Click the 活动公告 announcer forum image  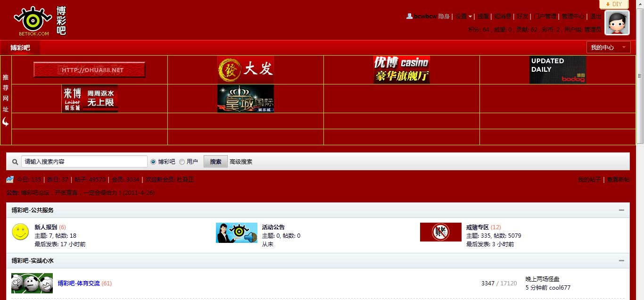237,233
